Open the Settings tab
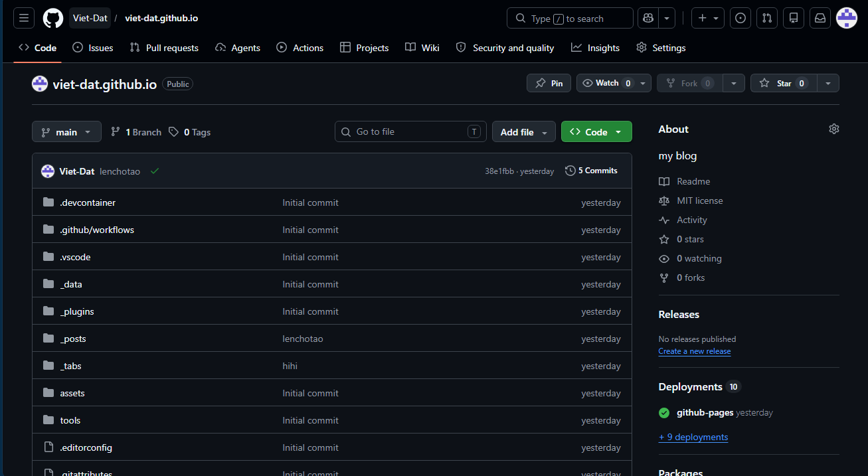Viewport: 868px width, 476px height. tap(661, 48)
